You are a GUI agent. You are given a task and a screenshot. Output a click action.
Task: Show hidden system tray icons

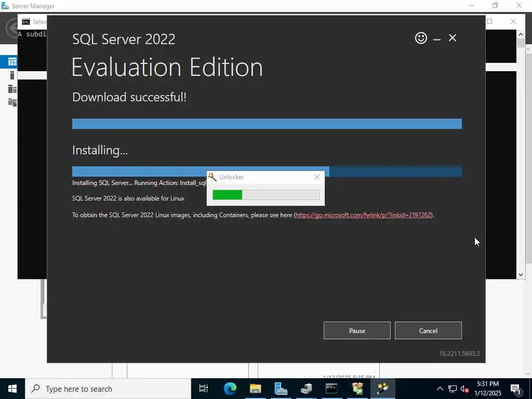(440, 389)
